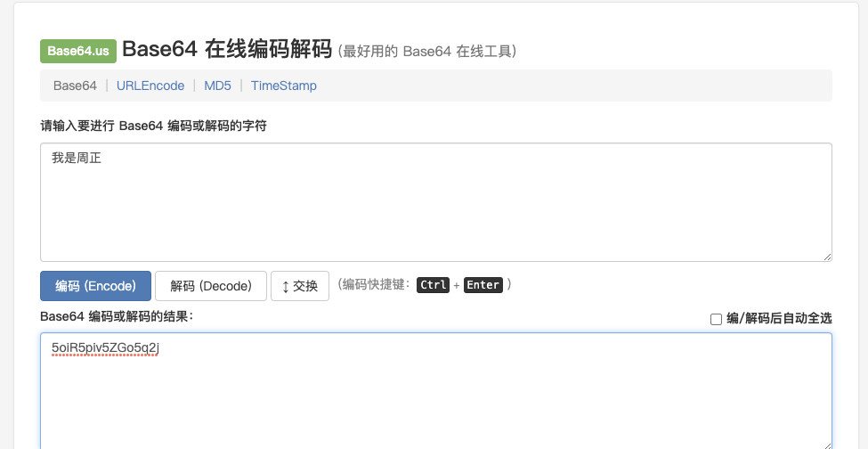Click the 交换 swap button

[x=300, y=286]
